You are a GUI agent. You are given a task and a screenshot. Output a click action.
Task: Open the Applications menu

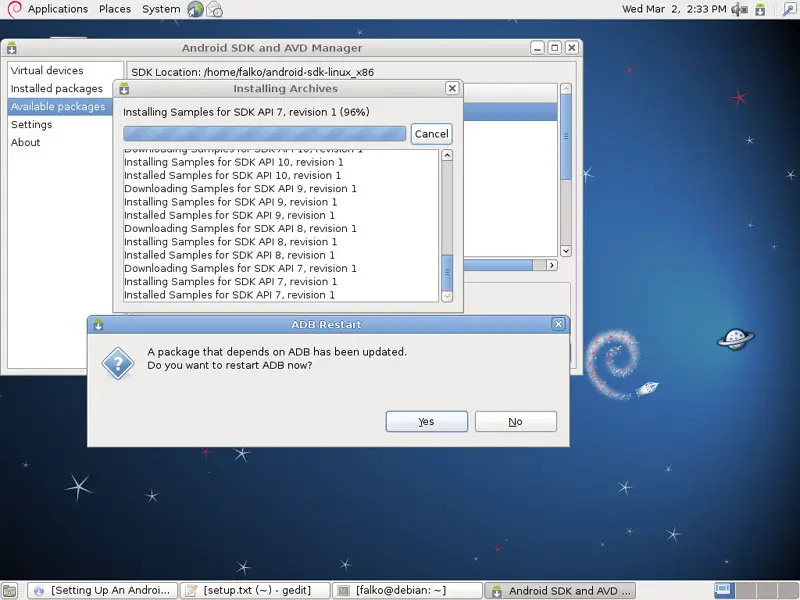tap(58, 9)
